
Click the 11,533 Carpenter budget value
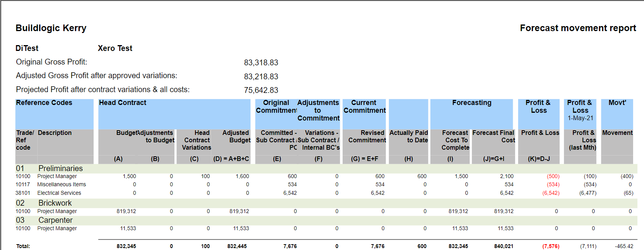click(128, 228)
